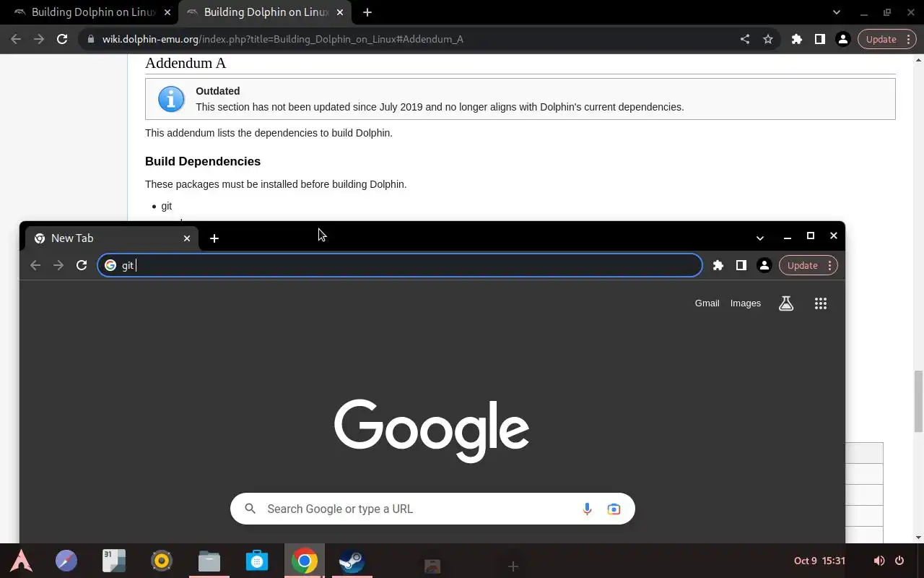Open the profile icon in the Dolphin wiki window

842,39
